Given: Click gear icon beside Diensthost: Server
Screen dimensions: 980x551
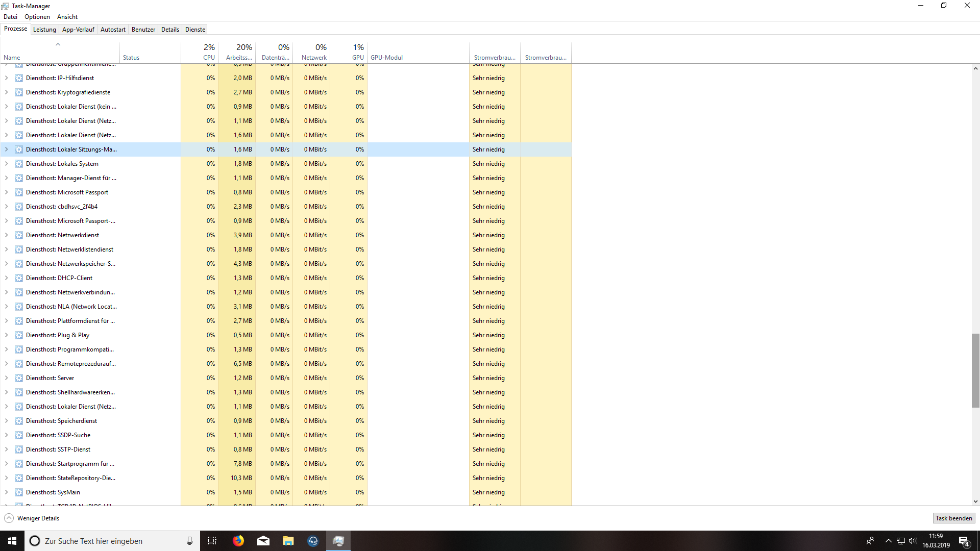Looking at the screenshot, I should (x=19, y=378).
